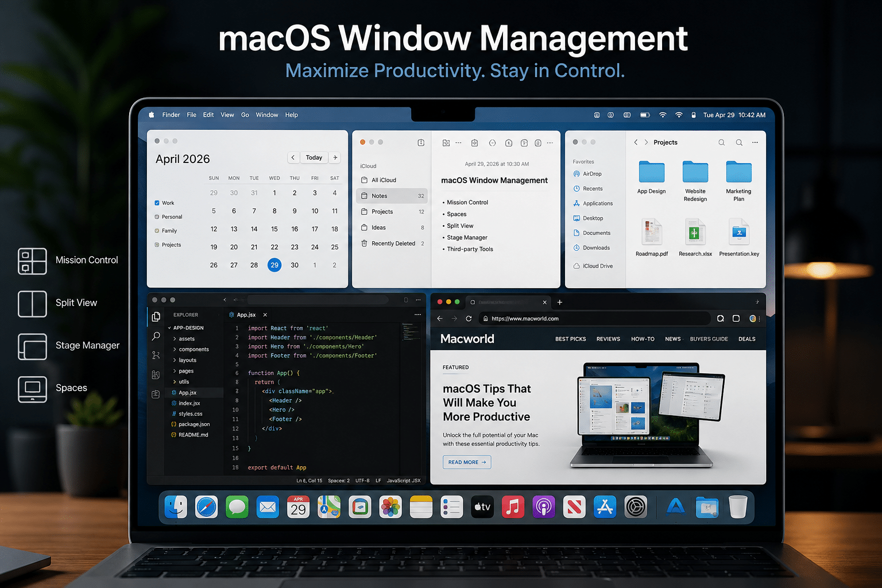Open the File menu in menu bar
This screenshot has height=588, width=882.
(x=191, y=115)
